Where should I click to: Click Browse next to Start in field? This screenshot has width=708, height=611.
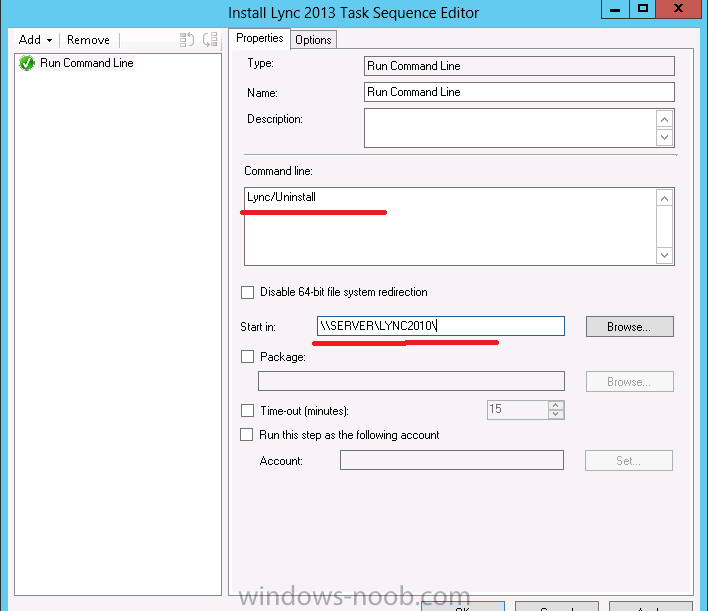[629, 326]
